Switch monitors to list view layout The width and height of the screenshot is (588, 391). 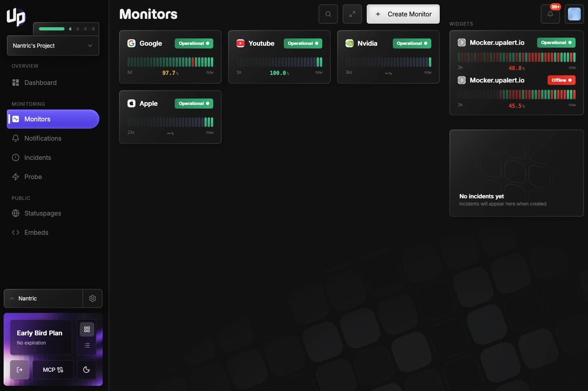click(87, 345)
